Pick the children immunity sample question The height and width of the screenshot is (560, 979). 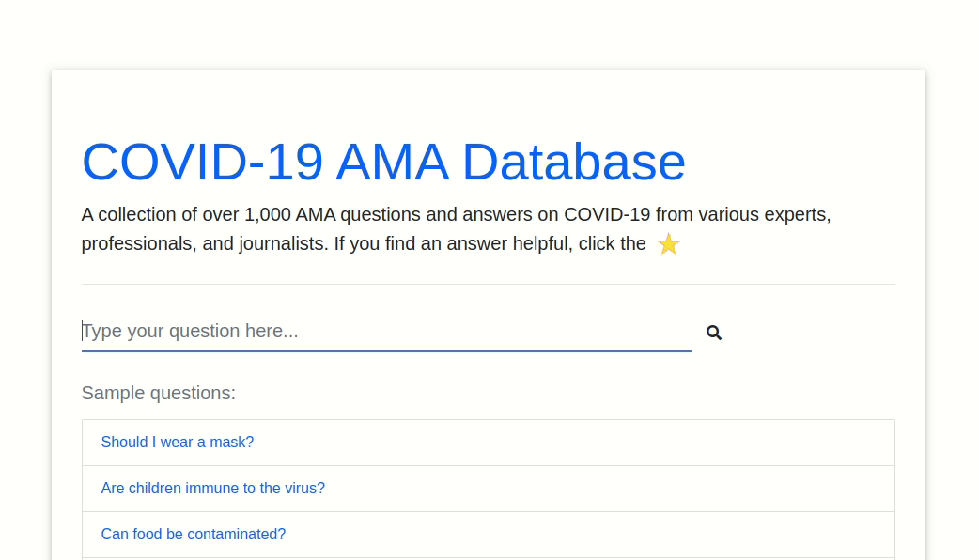[212, 488]
